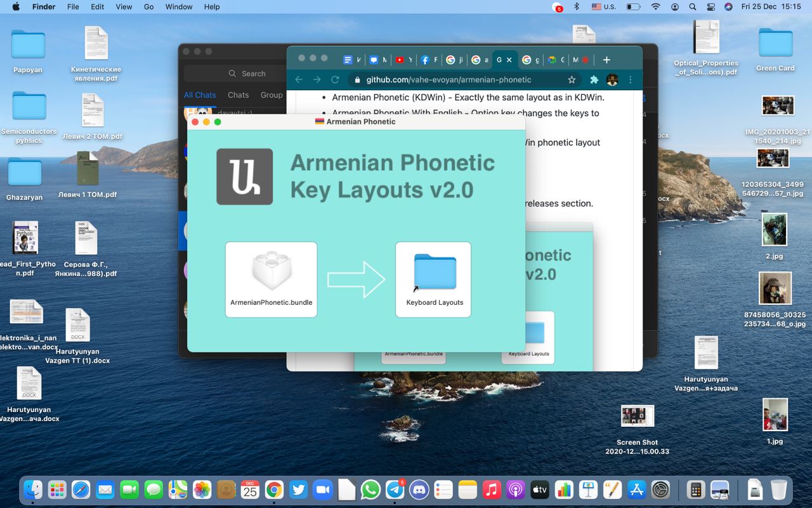Open the U.S. input source menu
Image resolution: width=812 pixels, height=508 pixels.
point(603,7)
